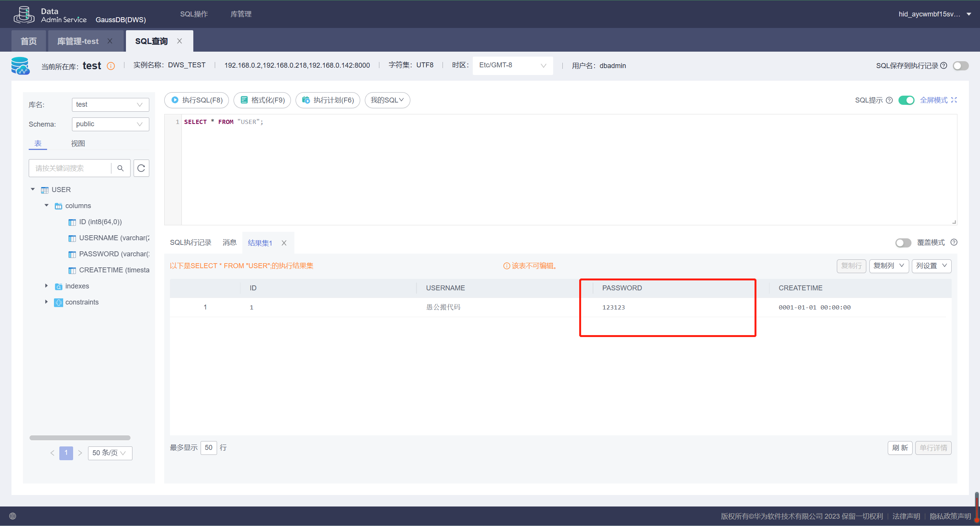Refresh the table list with the reload icon

pos(141,168)
